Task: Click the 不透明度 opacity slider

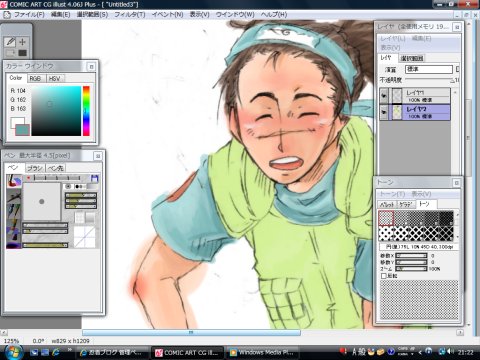Action: tap(430, 80)
